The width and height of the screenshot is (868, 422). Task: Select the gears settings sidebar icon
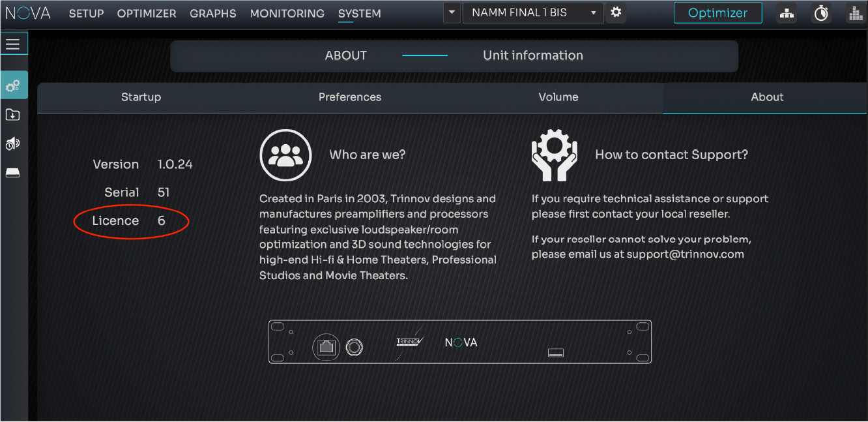[x=13, y=85]
